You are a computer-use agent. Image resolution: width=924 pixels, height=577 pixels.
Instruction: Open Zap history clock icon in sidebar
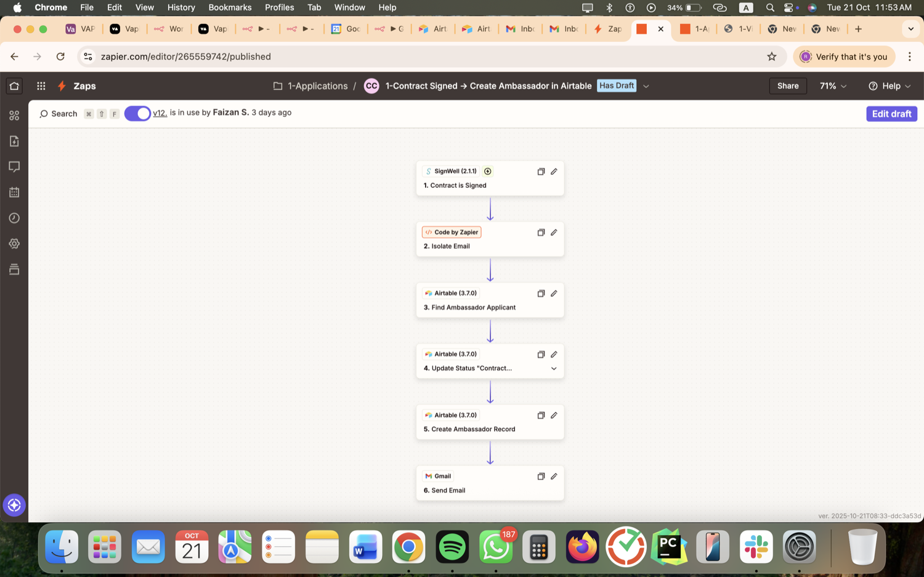(14, 218)
